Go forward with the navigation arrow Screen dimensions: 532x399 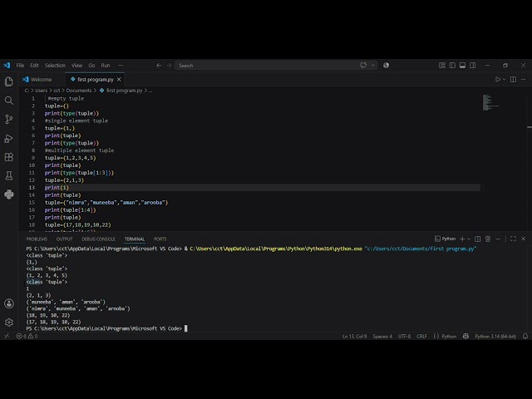coord(169,65)
